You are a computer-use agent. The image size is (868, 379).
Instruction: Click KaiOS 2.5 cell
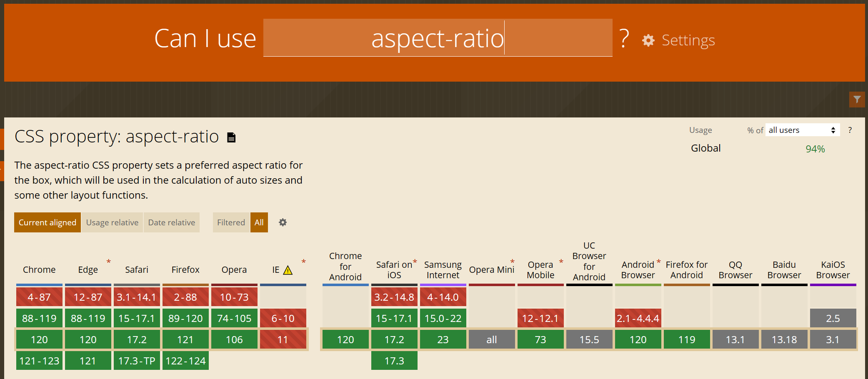tap(833, 318)
